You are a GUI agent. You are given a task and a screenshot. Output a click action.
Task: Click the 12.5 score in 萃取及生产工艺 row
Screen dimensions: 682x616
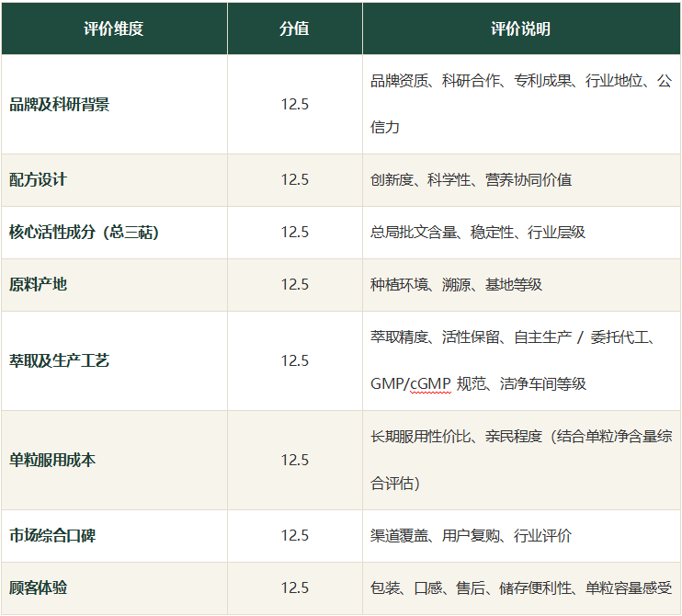pyautogui.click(x=294, y=360)
